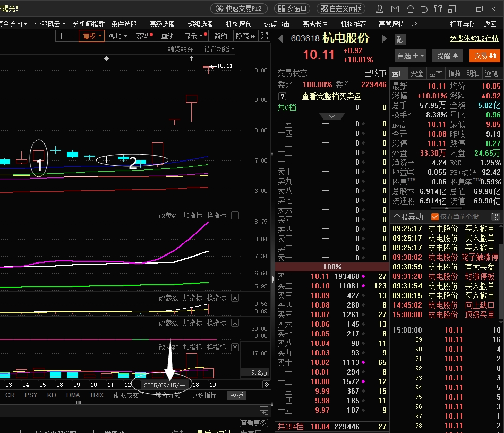
Task: Open the 显示 dropdown
Action: pyautogui.click(x=194, y=36)
